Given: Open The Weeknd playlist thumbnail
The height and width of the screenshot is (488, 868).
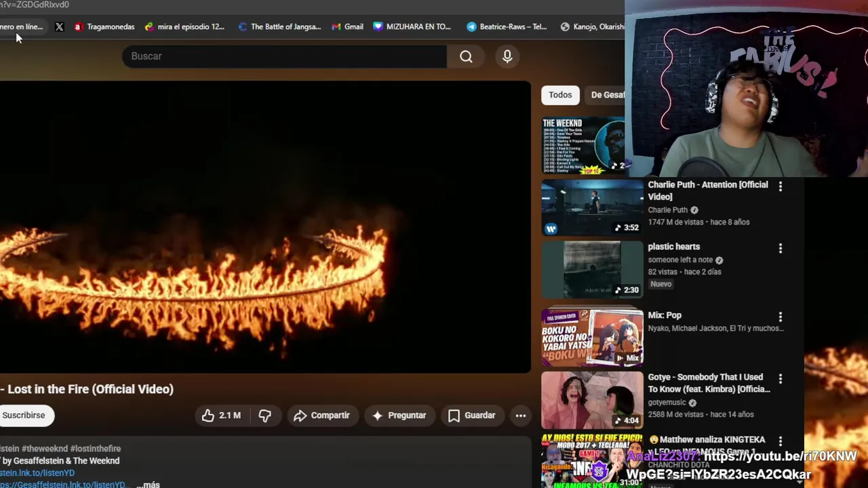Looking at the screenshot, I should [x=583, y=146].
